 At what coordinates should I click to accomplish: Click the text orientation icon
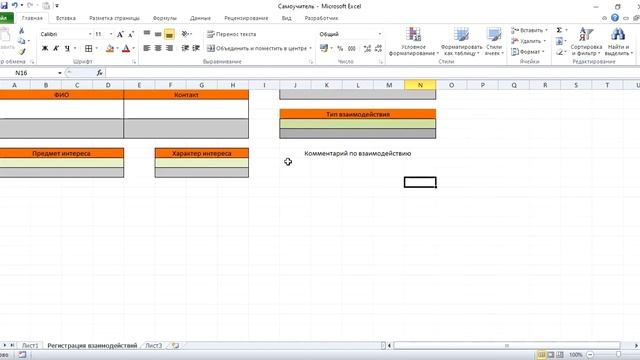(185, 34)
